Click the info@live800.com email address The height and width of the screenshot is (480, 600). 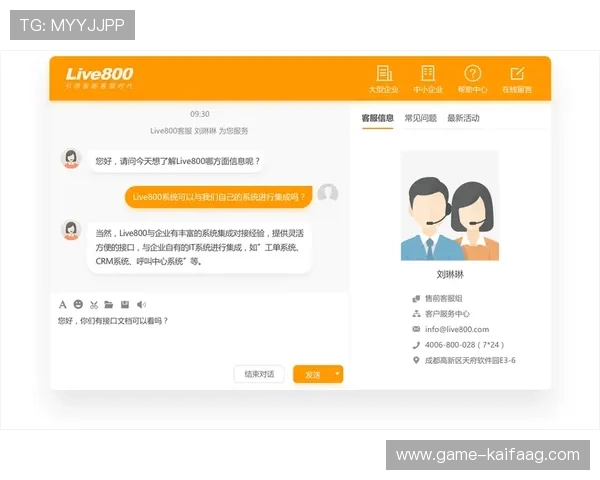pyautogui.click(x=457, y=329)
